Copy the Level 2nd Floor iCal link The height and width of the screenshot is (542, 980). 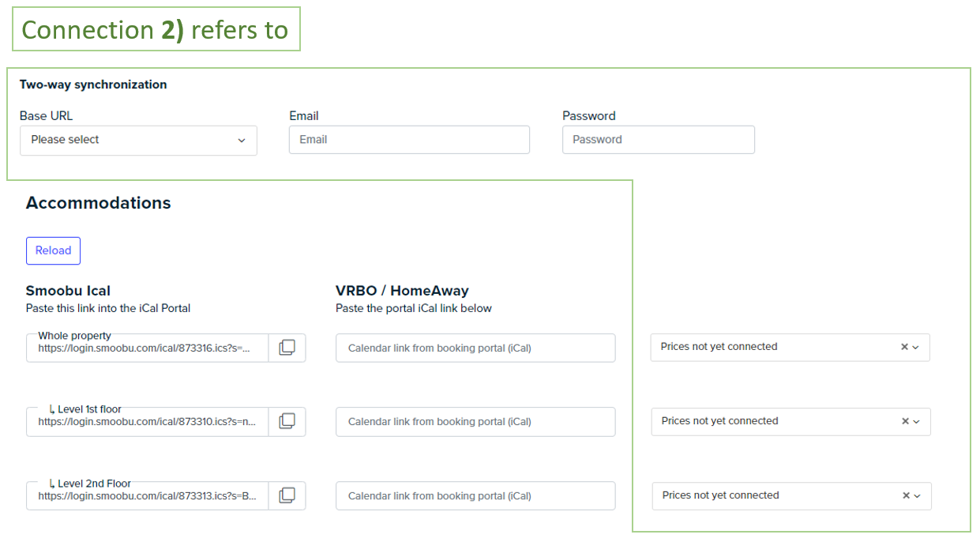(287, 496)
